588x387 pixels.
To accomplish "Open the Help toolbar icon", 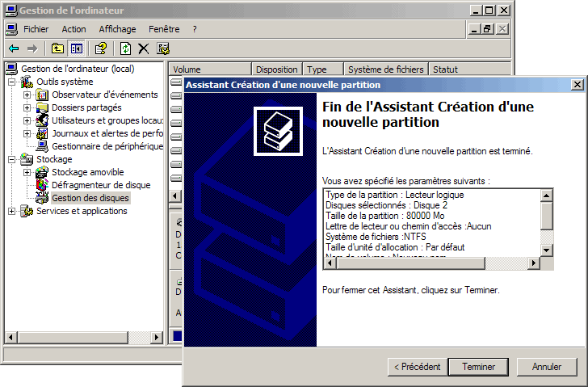I will pos(101,48).
